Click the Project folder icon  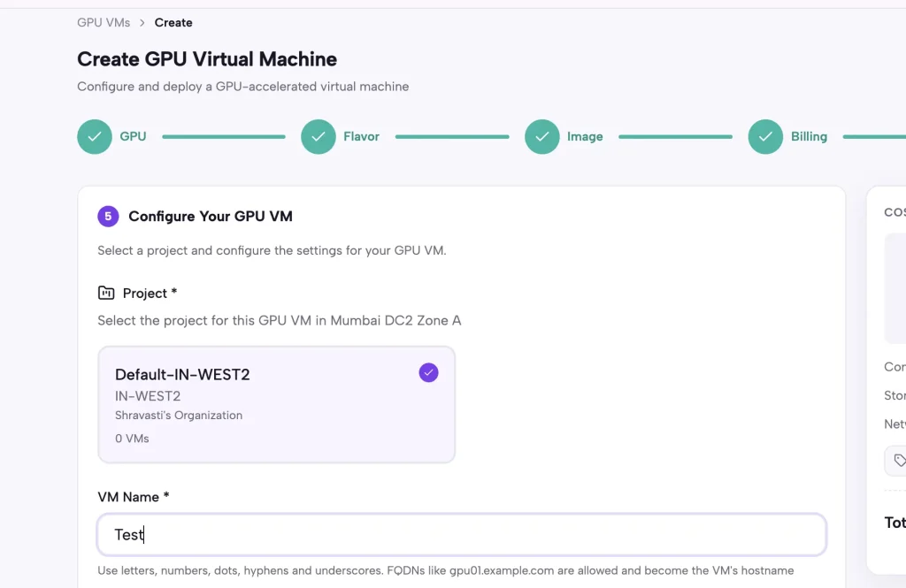point(106,293)
